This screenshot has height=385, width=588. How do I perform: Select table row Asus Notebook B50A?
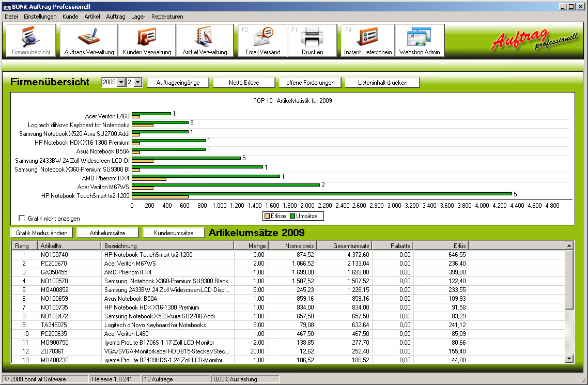(288, 298)
